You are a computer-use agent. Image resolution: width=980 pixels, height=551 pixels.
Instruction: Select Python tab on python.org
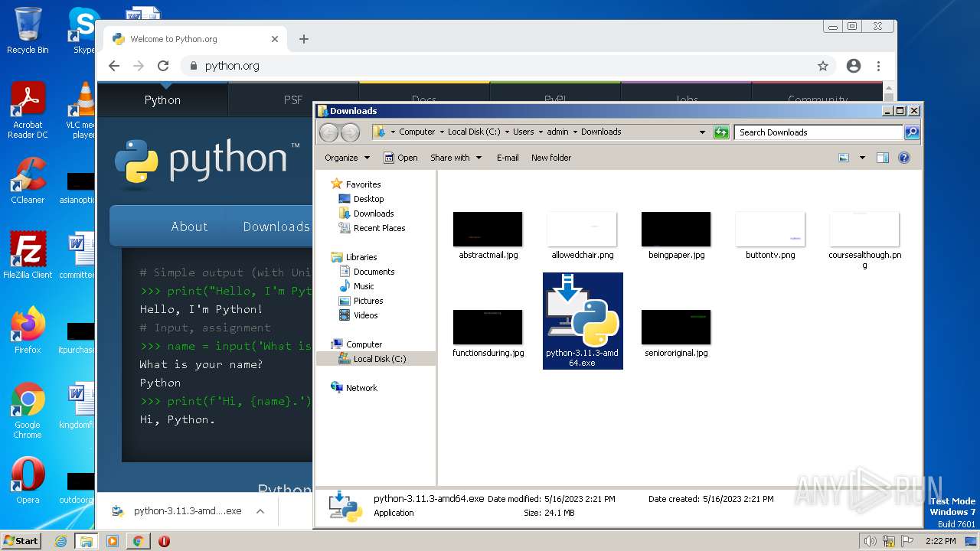(162, 99)
